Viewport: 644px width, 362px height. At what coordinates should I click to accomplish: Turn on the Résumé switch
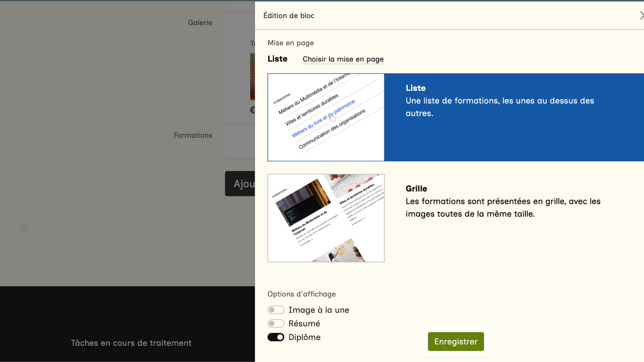coord(276,324)
